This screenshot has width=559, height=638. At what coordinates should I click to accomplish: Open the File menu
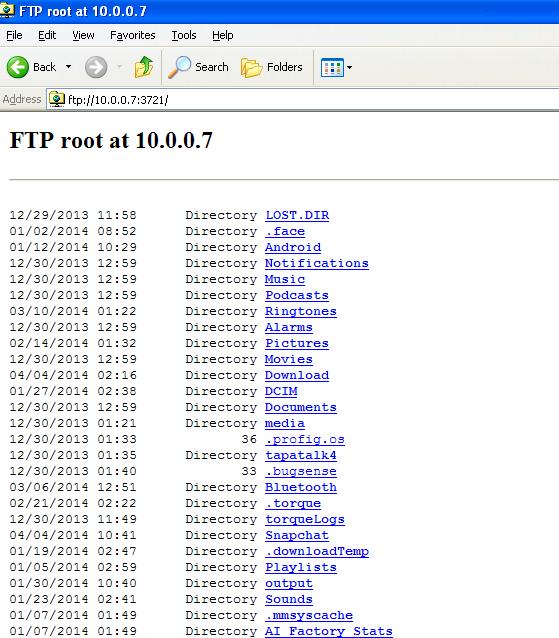14,35
